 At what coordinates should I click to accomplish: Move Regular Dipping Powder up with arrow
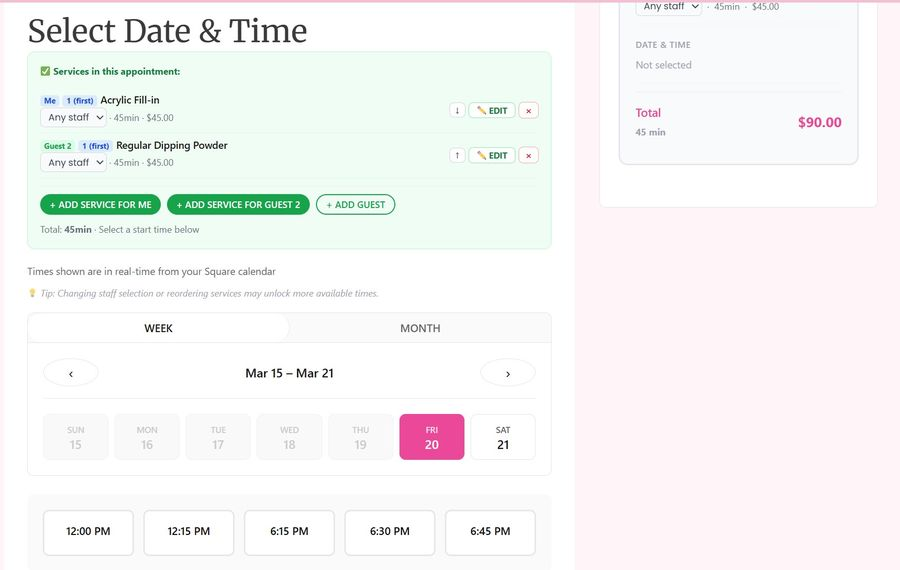tap(457, 155)
